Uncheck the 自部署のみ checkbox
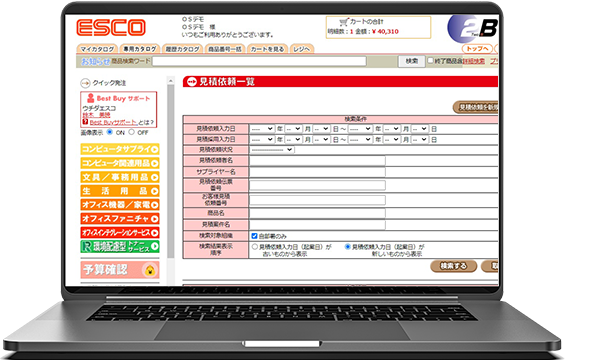Viewport: 600px width, 360px height. pos(254,236)
